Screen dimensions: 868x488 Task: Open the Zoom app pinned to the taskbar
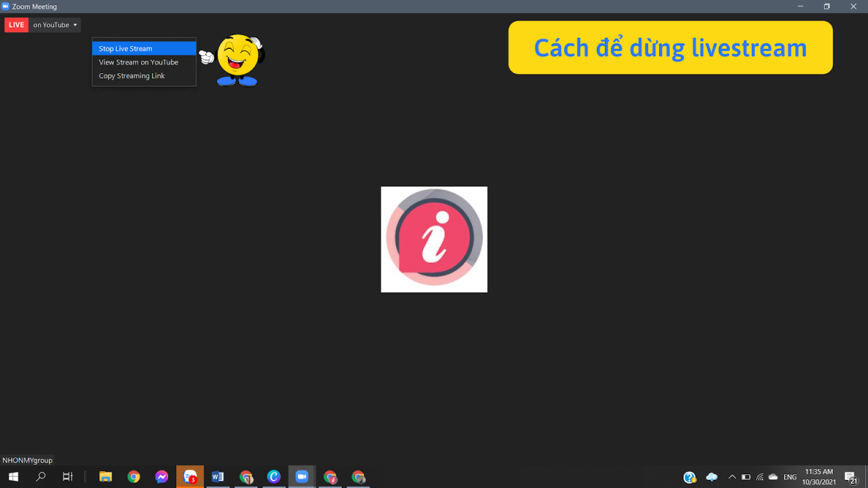tap(302, 476)
